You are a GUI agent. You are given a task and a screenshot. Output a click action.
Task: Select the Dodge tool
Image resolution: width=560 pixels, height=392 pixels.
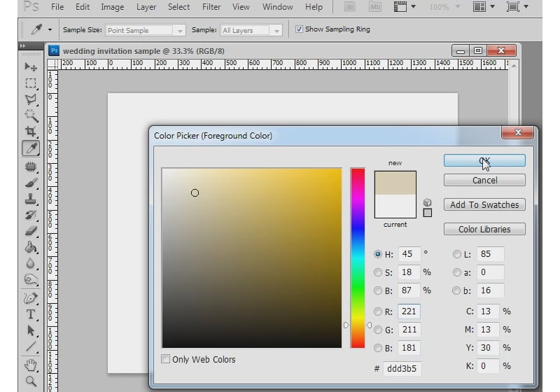pos(31,279)
